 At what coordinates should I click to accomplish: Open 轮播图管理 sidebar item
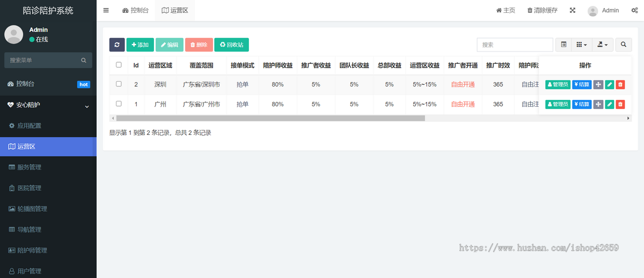pos(48,209)
